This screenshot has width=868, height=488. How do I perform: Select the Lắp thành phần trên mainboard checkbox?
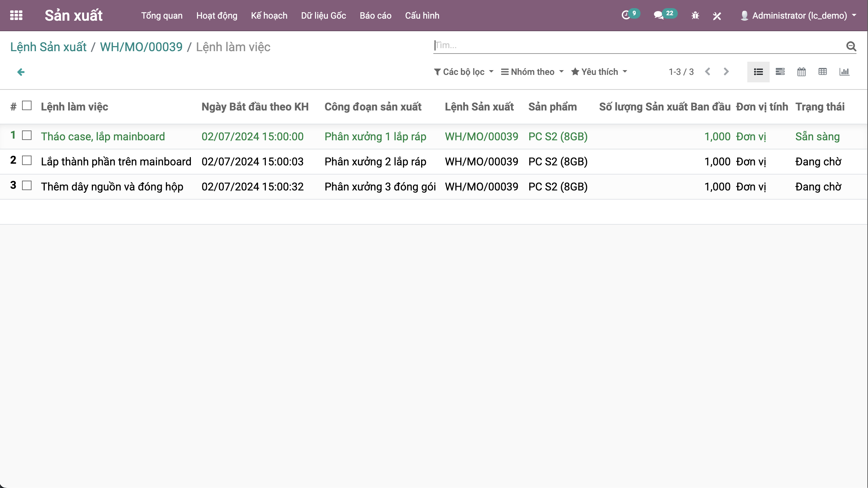click(27, 161)
